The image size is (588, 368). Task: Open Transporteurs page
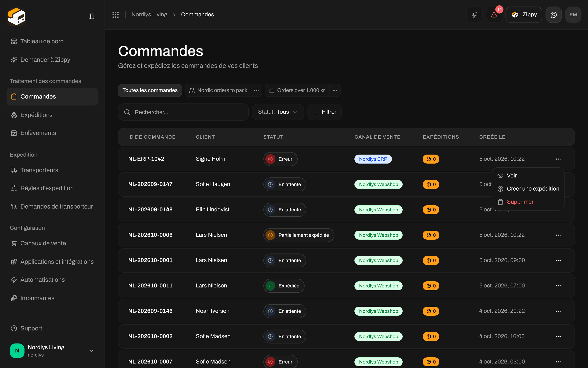click(52, 170)
